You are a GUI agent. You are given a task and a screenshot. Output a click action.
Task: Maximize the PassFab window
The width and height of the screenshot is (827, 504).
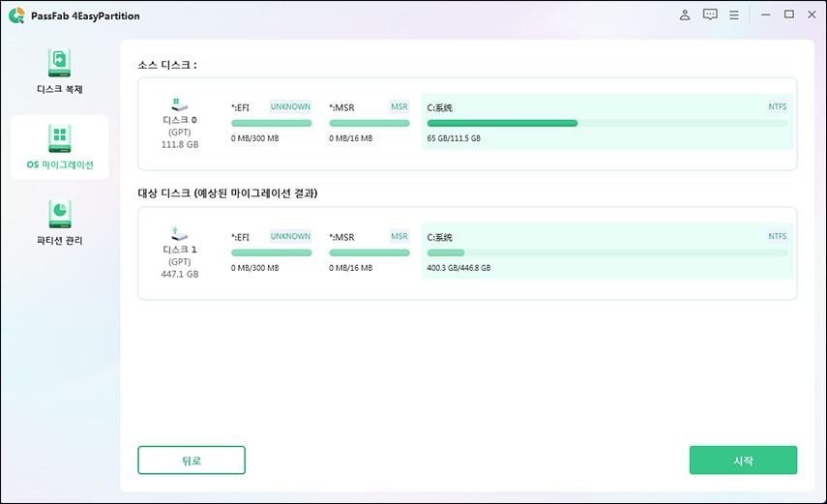click(x=789, y=15)
